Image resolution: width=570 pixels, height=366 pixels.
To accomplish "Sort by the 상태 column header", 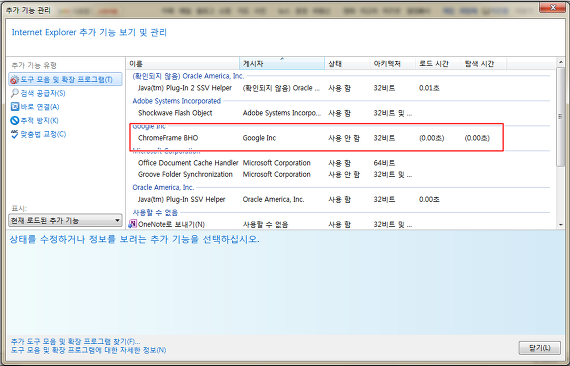I will 347,64.
